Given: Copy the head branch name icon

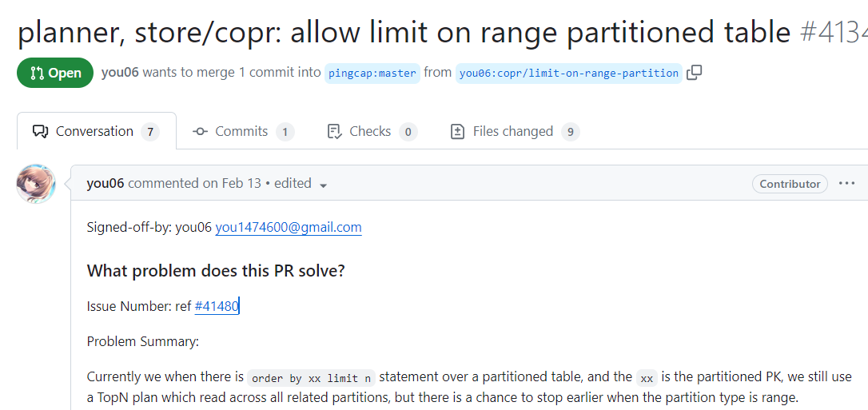Looking at the screenshot, I should tap(695, 73).
